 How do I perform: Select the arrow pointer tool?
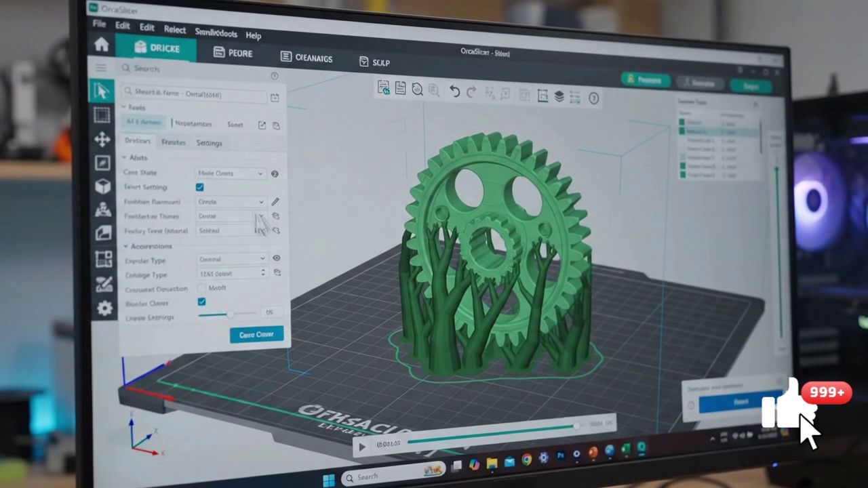pyautogui.click(x=102, y=91)
